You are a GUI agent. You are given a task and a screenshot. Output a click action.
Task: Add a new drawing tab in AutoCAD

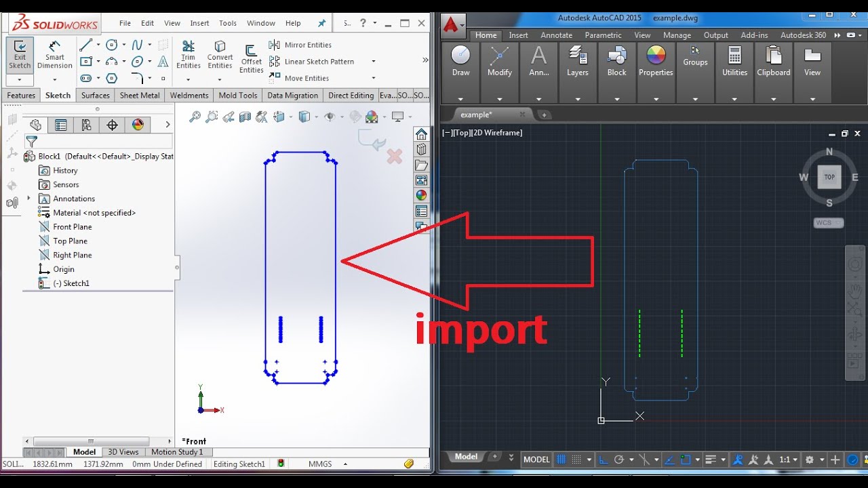[x=544, y=115]
